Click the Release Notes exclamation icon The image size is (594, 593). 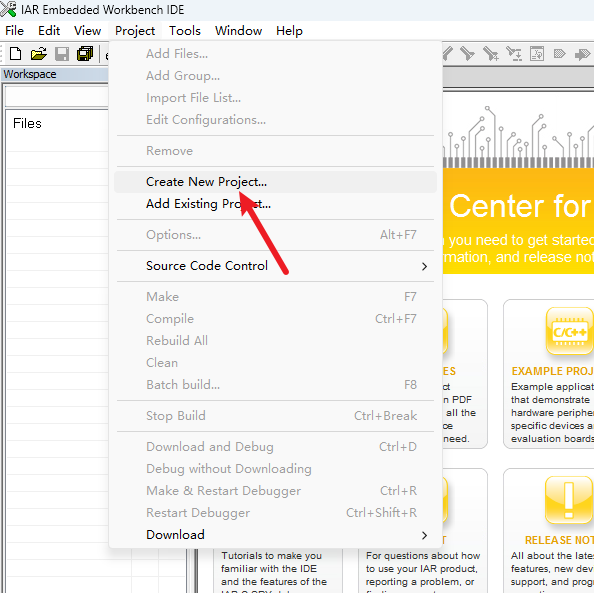(569, 500)
